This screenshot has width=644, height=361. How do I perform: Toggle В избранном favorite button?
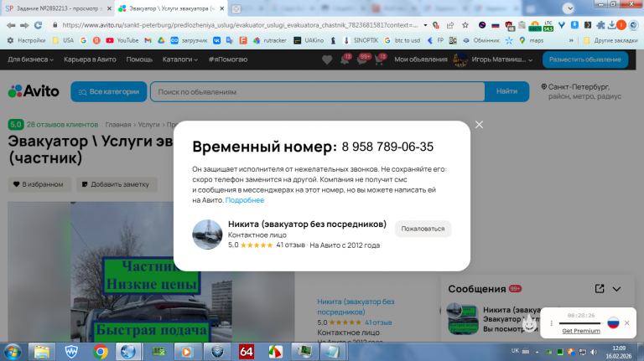[39, 184]
